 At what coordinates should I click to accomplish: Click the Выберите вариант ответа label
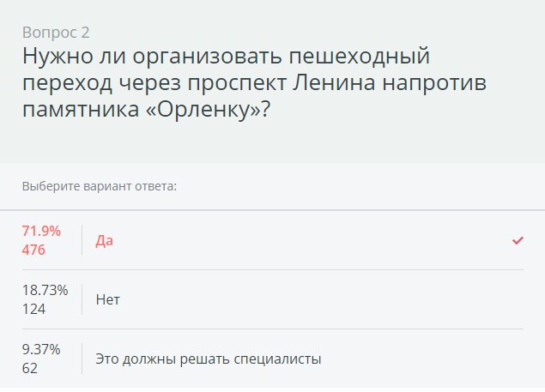coord(100,186)
